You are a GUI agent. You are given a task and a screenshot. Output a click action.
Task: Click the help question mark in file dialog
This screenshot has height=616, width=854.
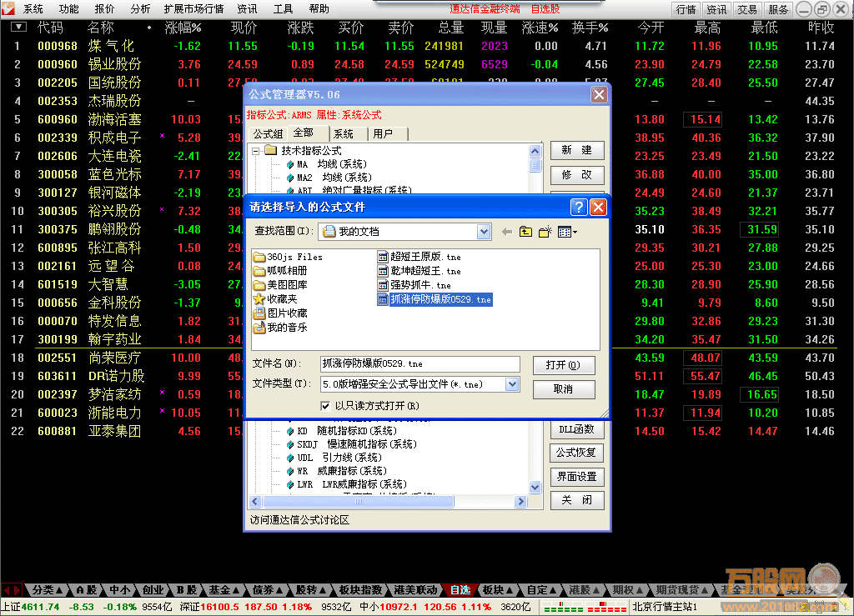tap(579, 207)
